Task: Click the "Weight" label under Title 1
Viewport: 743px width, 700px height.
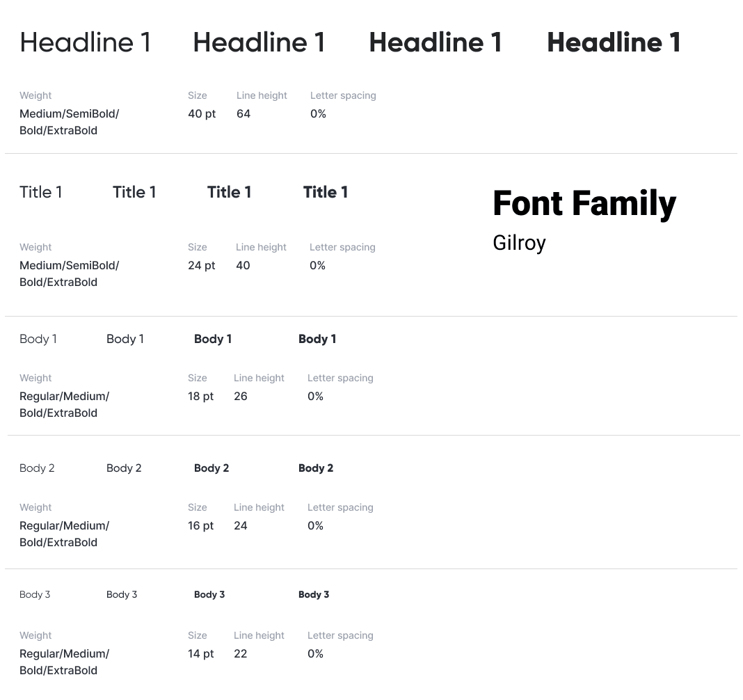Action: click(35, 248)
